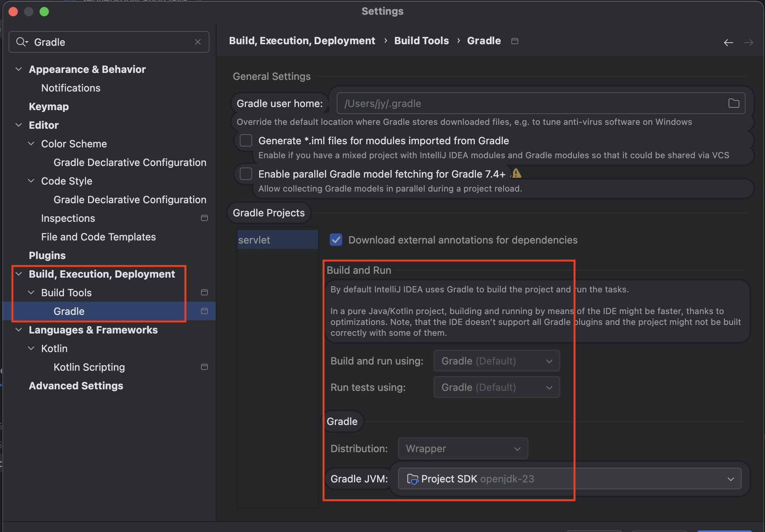Open the Build and run using dropdown

click(497, 361)
